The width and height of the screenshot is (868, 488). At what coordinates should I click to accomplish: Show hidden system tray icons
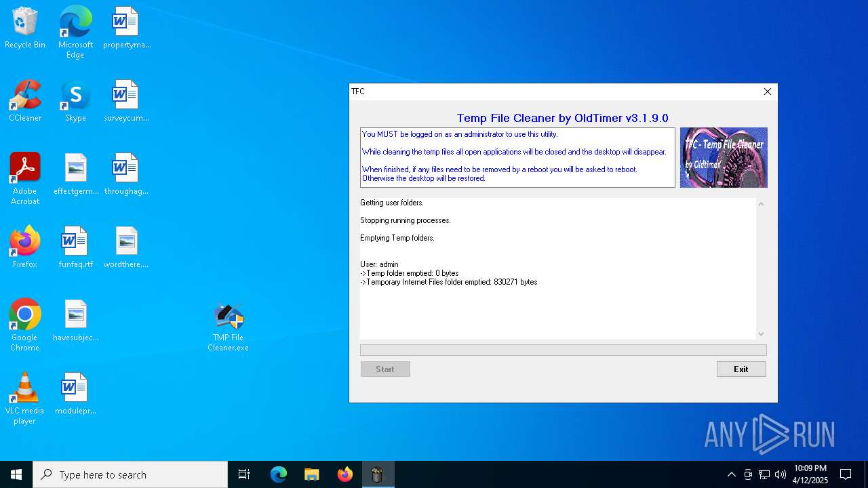(731, 474)
